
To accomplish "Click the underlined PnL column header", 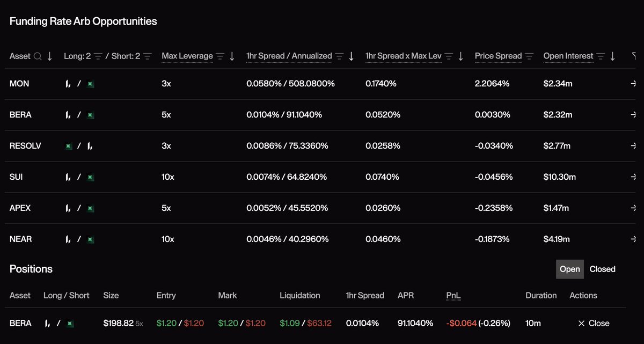I will tap(453, 296).
